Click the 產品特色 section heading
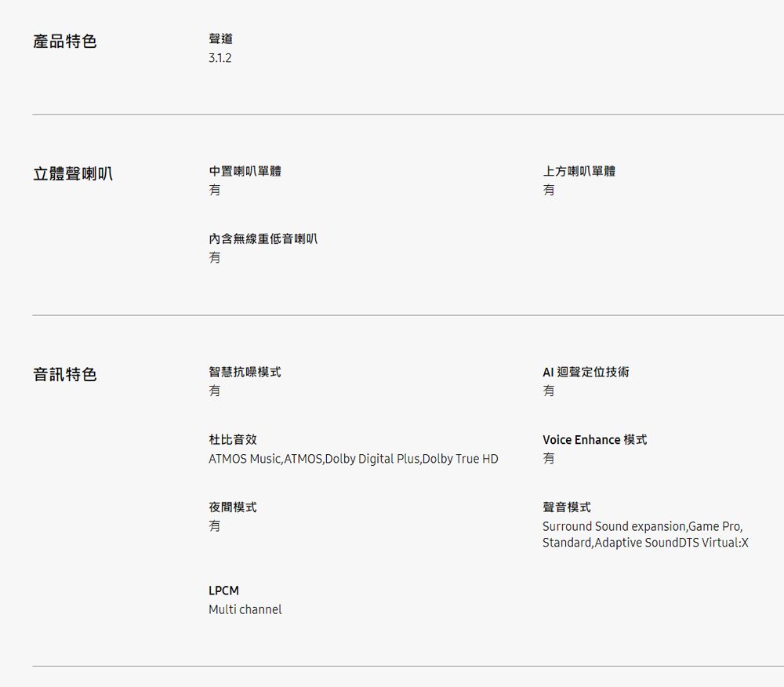This screenshot has height=687, width=784. [64, 42]
